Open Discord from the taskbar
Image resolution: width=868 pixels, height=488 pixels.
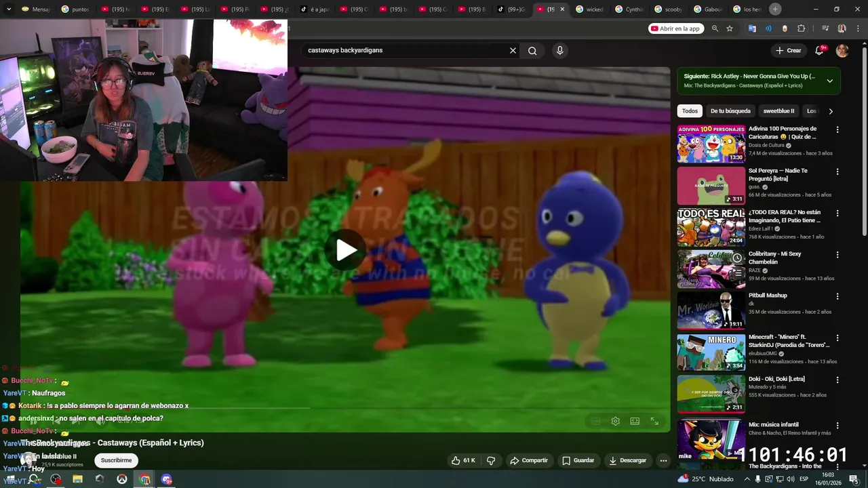(167, 479)
